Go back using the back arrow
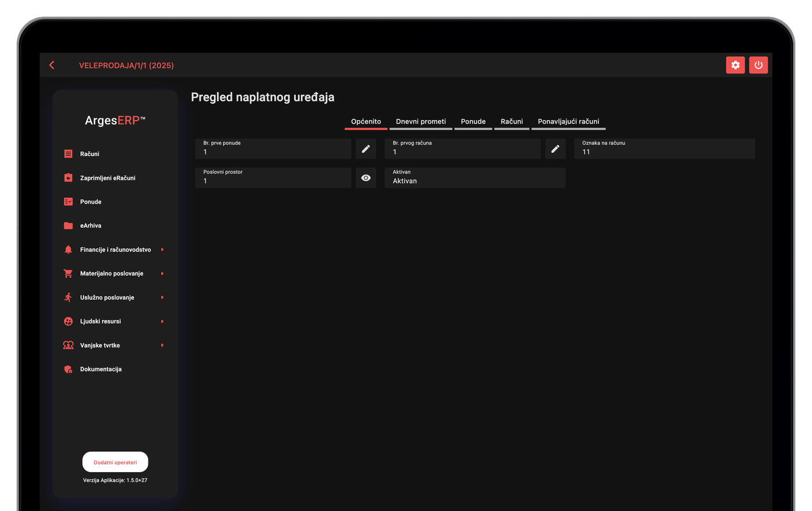The image size is (812, 511). click(52, 65)
